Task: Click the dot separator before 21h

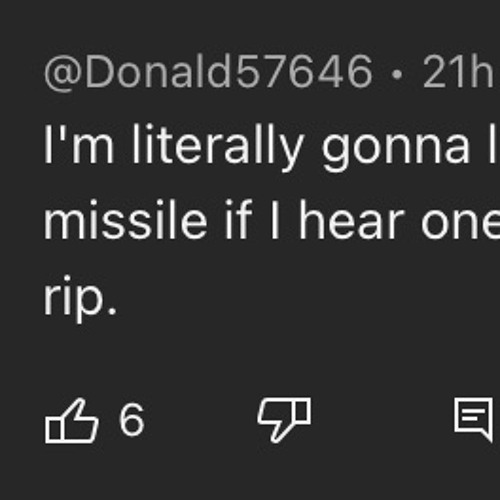Action: coord(397,75)
